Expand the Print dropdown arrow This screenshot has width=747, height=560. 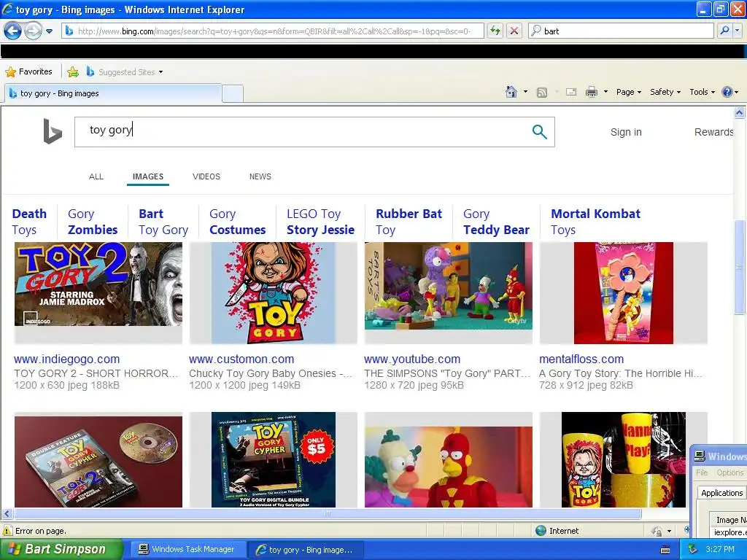point(605,92)
